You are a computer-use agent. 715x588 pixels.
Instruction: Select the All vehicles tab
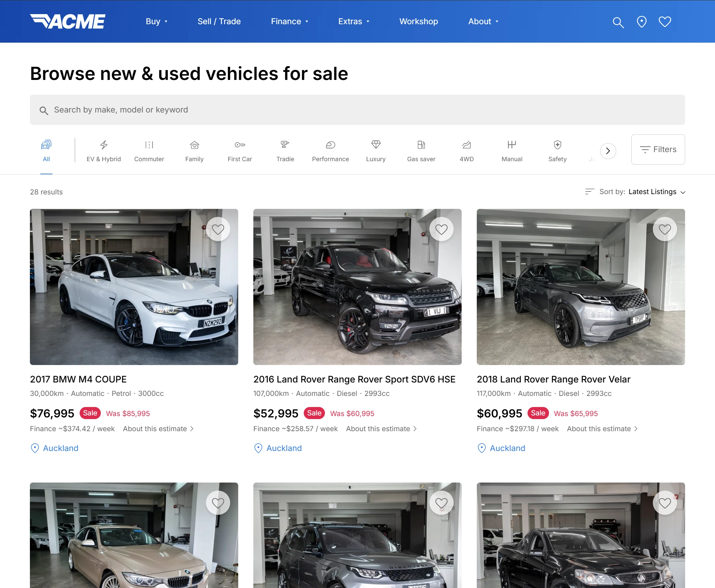(x=46, y=150)
